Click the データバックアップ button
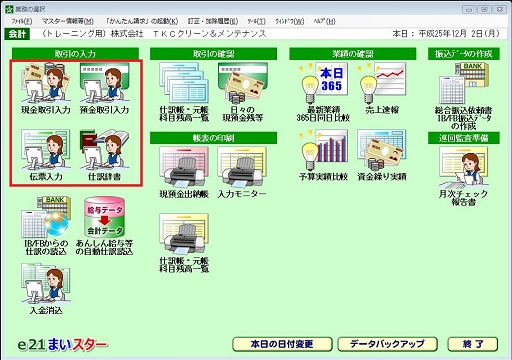 387,344
